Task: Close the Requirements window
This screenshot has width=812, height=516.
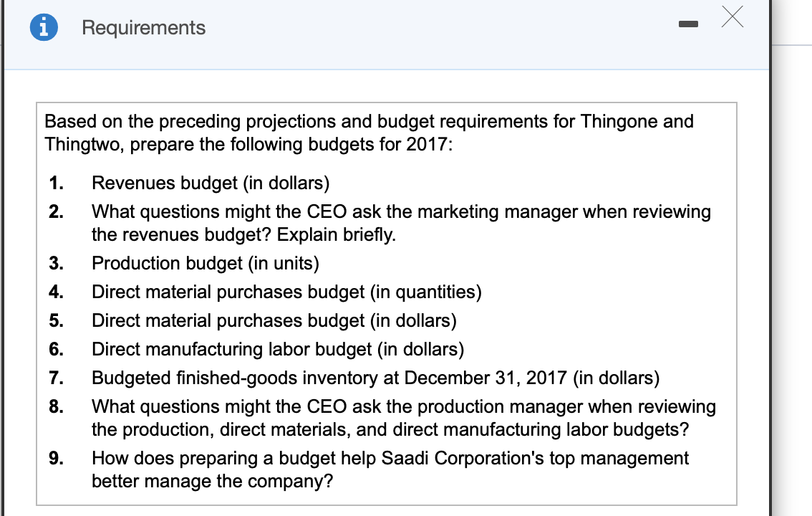Action: click(732, 18)
